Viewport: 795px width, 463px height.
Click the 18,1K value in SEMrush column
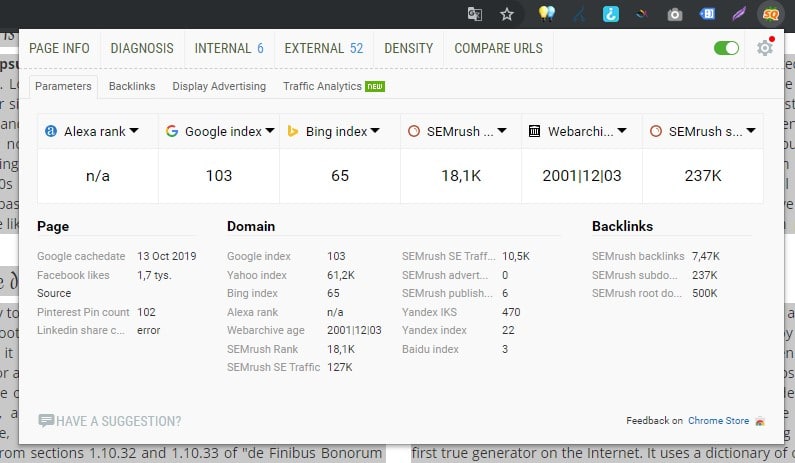(461, 175)
